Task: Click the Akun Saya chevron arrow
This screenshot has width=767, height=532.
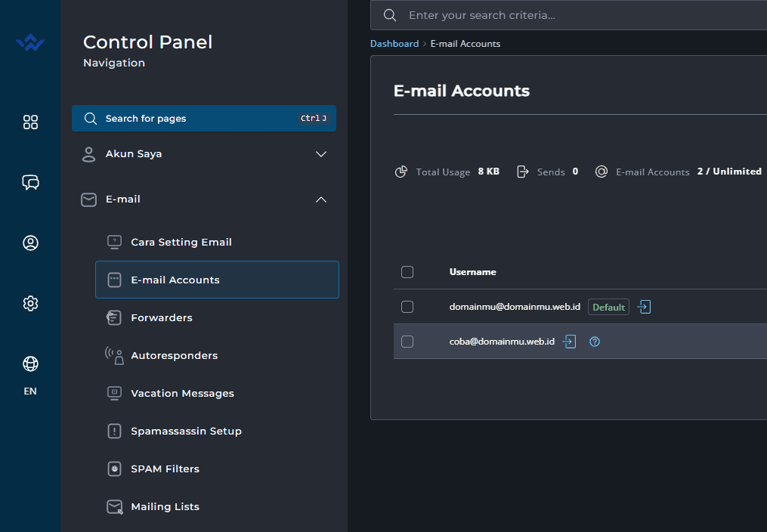Action: pos(321,154)
